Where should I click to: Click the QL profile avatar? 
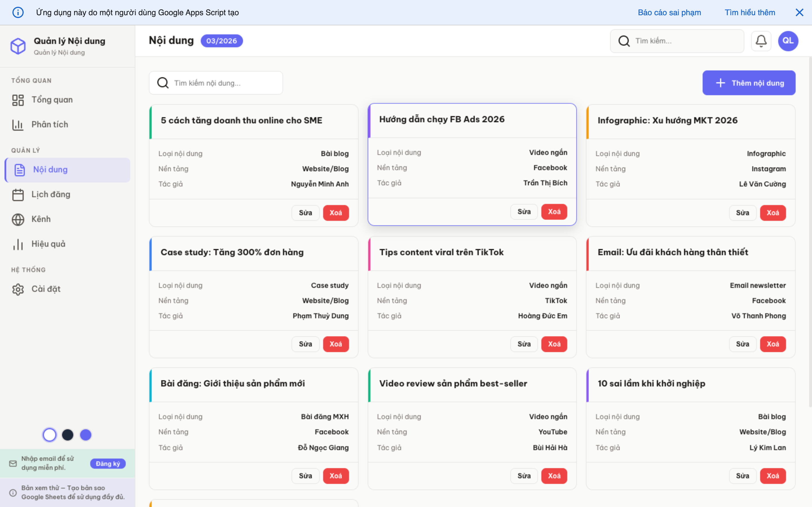[x=788, y=41]
